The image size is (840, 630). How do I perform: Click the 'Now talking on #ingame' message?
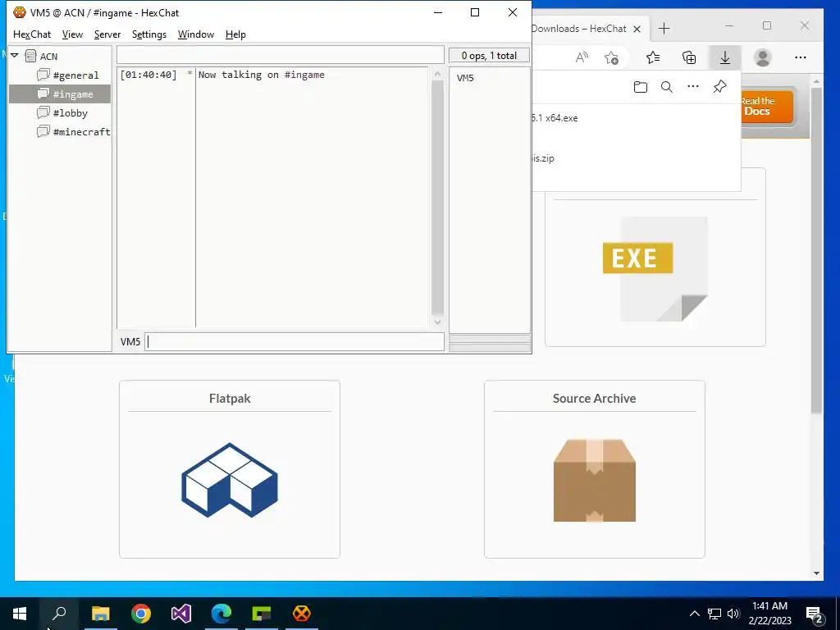[x=262, y=75]
